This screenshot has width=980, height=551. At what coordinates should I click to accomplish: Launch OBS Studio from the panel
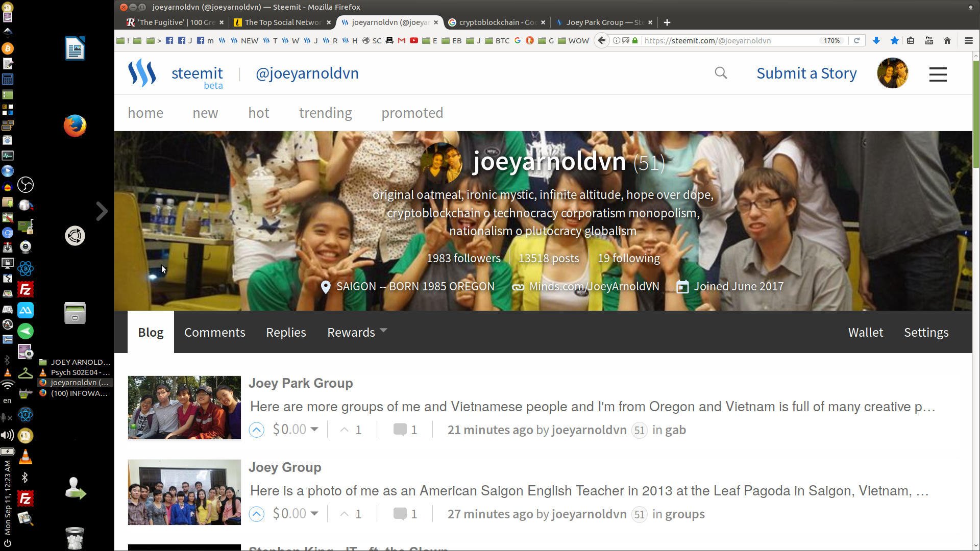(26, 185)
